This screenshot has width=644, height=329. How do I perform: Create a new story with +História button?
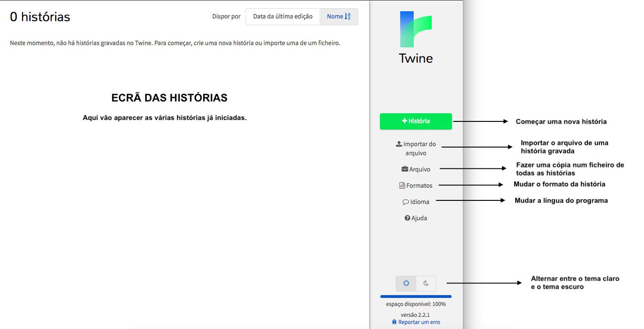tap(416, 121)
